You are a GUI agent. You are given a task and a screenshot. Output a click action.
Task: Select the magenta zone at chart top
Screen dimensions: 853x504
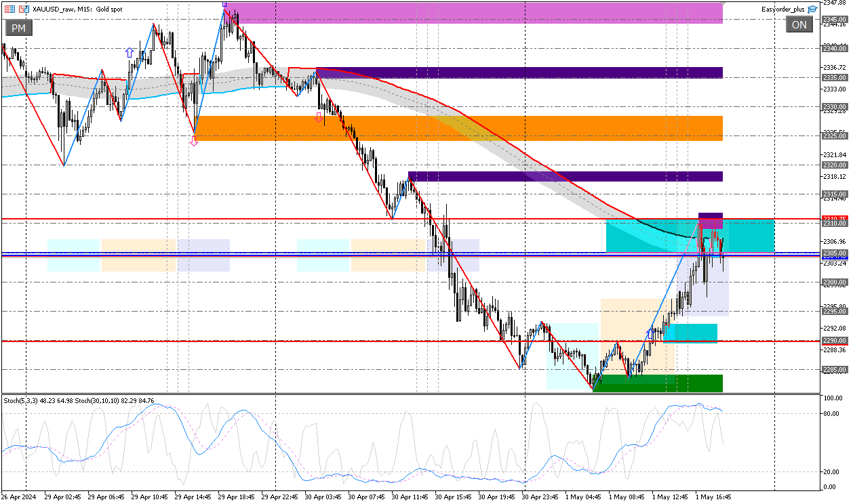click(475, 12)
